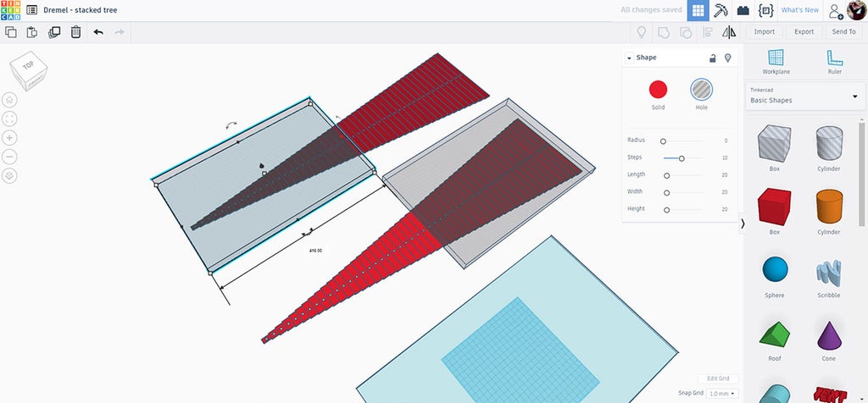Open the Bricks mode icon
The image size is (868, 403).
pos(743,10)
